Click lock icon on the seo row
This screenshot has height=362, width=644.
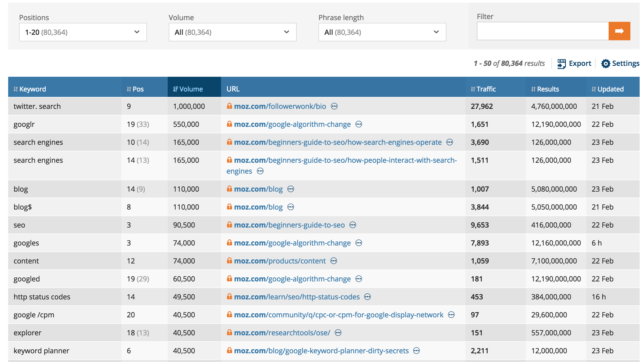point(229,224)
